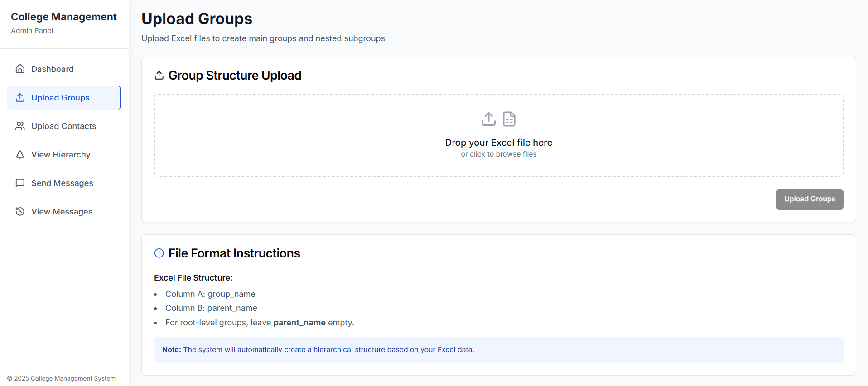868x386 pixels.
Task: Click the 2025 College Management System footer
Action: pyautogui.click(x=61, y=378)
